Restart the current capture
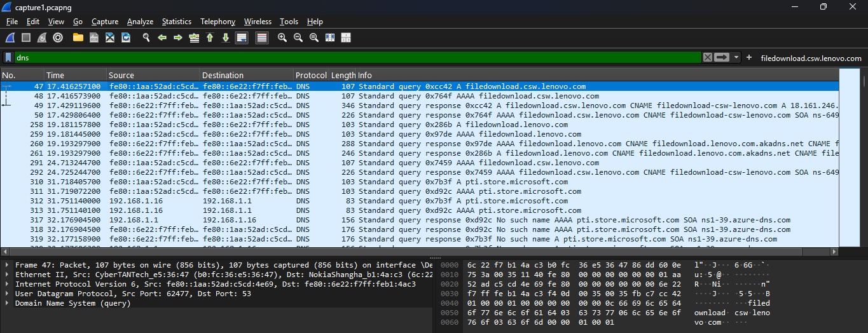 click(x=42, y=38)
